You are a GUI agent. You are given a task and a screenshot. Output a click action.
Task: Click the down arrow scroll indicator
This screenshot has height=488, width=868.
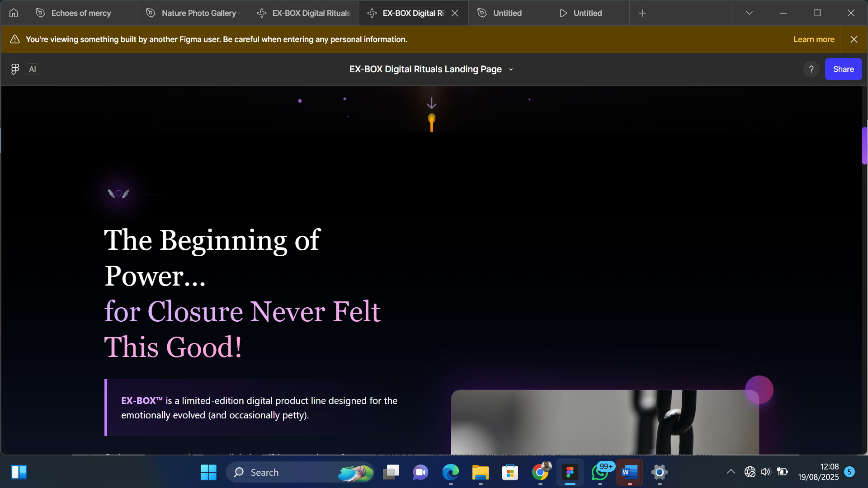tap(432, 103)
